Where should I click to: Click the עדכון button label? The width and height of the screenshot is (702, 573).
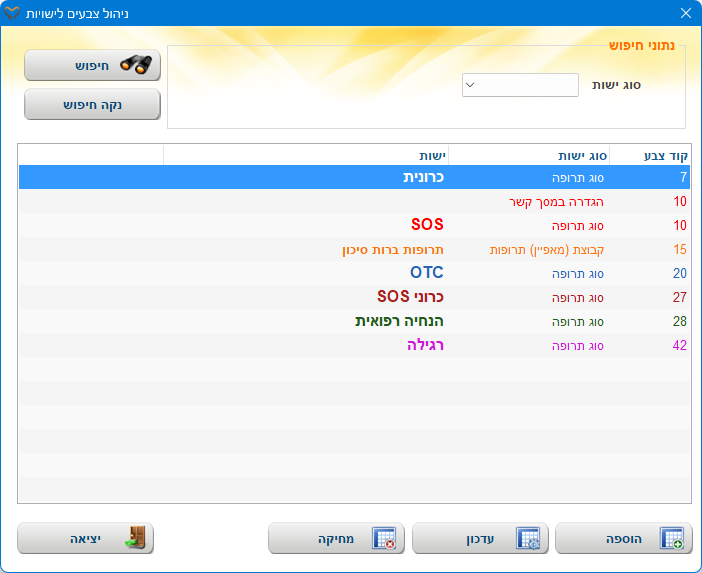click(x=480, y=539)
